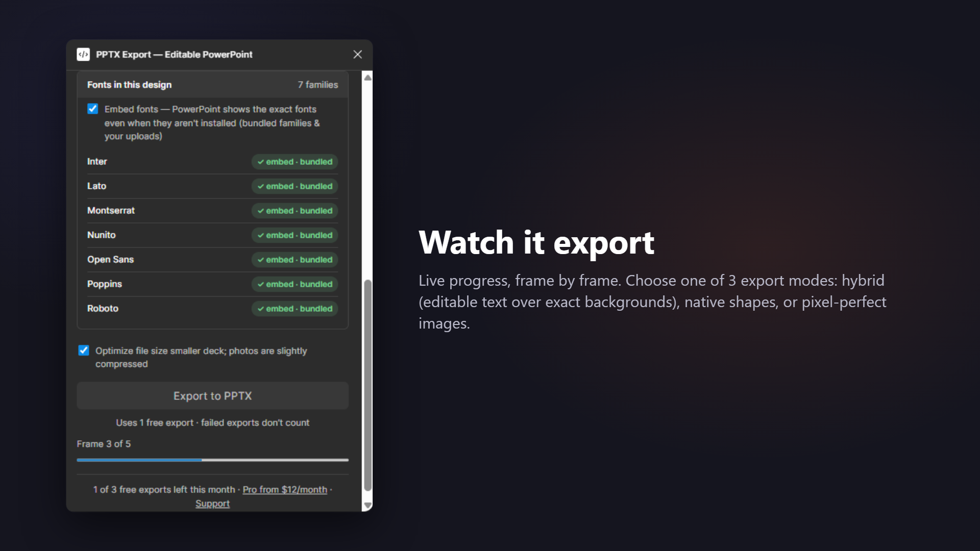Click the Roboto embed bundled badge
The width and height of the screenshot is (980, 551).
point(295,309)
